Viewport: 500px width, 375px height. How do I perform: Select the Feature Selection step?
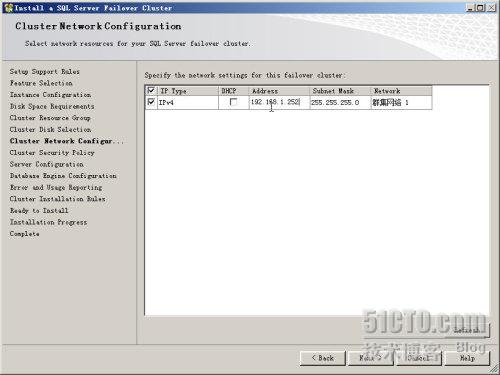(x=41, y=83)
